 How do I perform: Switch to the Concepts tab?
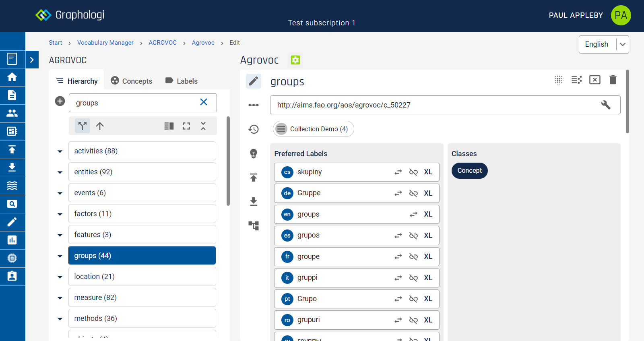(x=132, y=81)
